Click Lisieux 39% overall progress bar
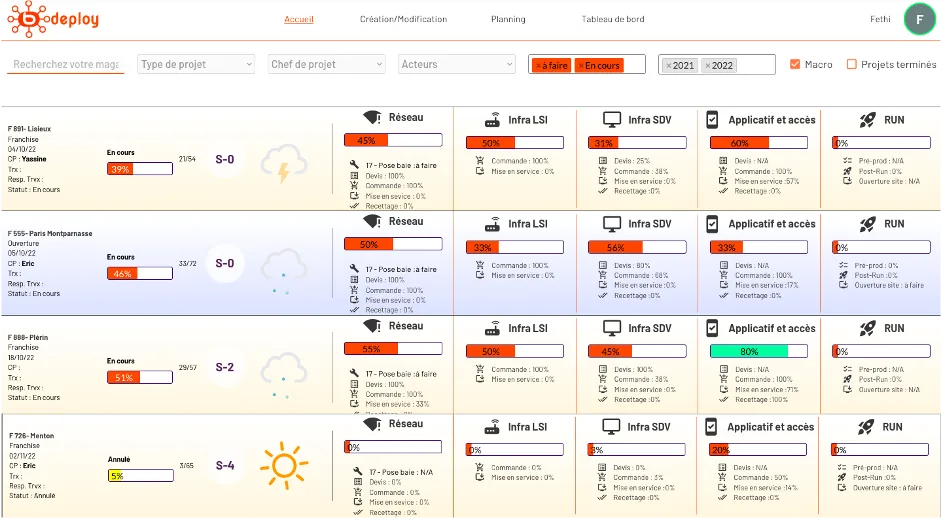Viewport: 941px width, 518px height. point(140,169)
